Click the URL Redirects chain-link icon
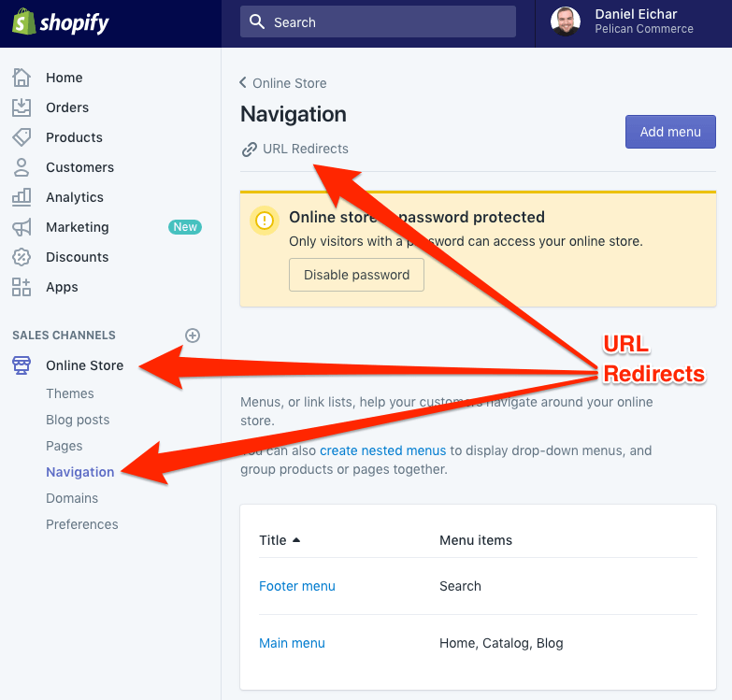Image resolution: width=732 pixels, height=700 pixels. pos(250,150)
